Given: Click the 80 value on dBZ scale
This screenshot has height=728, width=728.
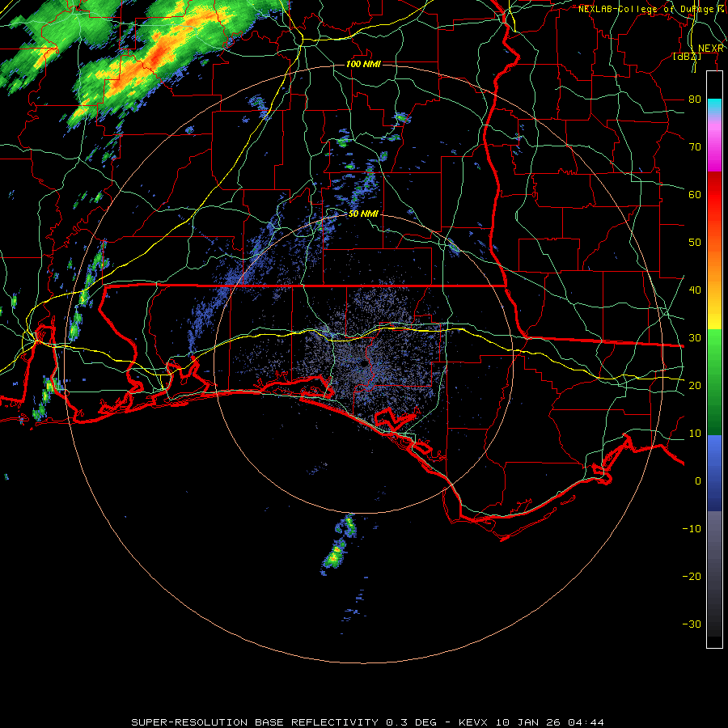Looking at the screenshot, I should click(x=695, y=99).
